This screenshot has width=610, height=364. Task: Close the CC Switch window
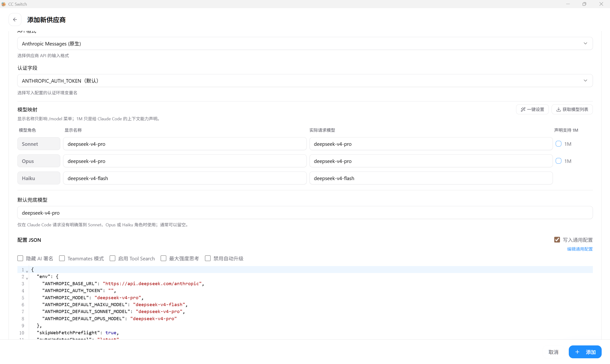point(601,4)
